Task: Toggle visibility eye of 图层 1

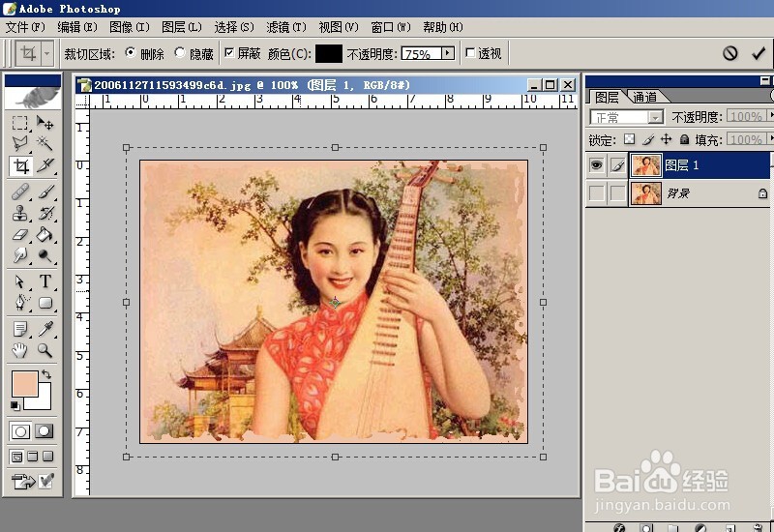Action: pyautogui.click(x=596, y=165)
